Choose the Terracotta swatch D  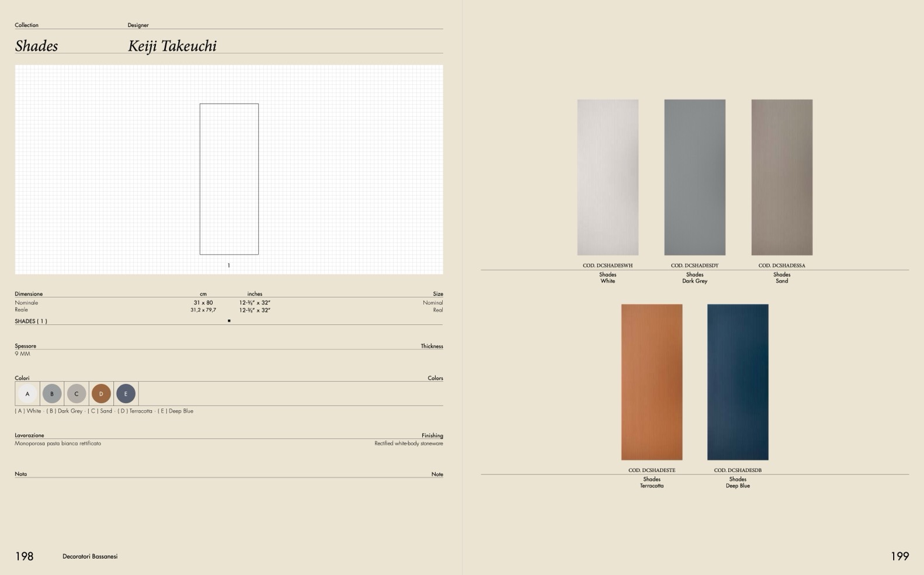pos(101,394)
